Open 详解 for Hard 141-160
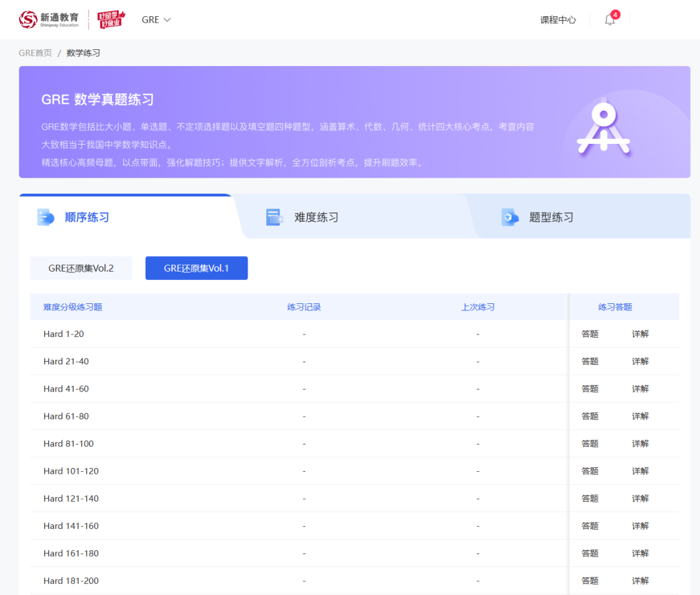 click(640, 526)
